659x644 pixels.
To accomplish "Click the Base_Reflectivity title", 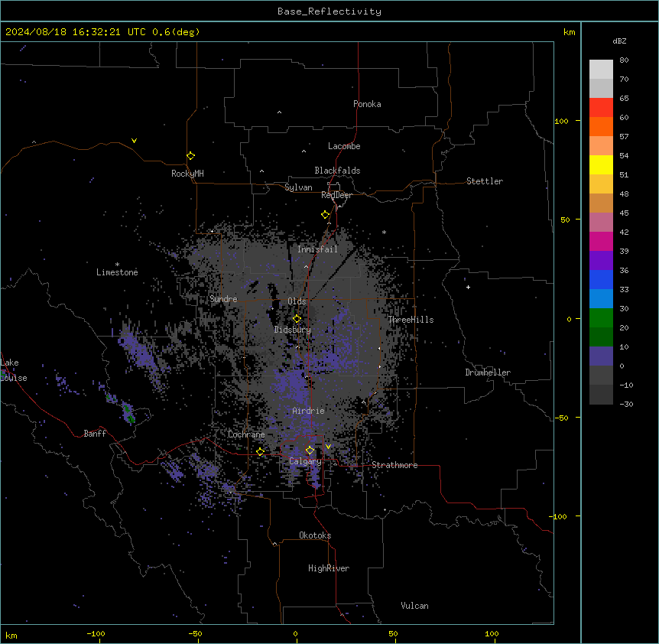I will (329, 11).
